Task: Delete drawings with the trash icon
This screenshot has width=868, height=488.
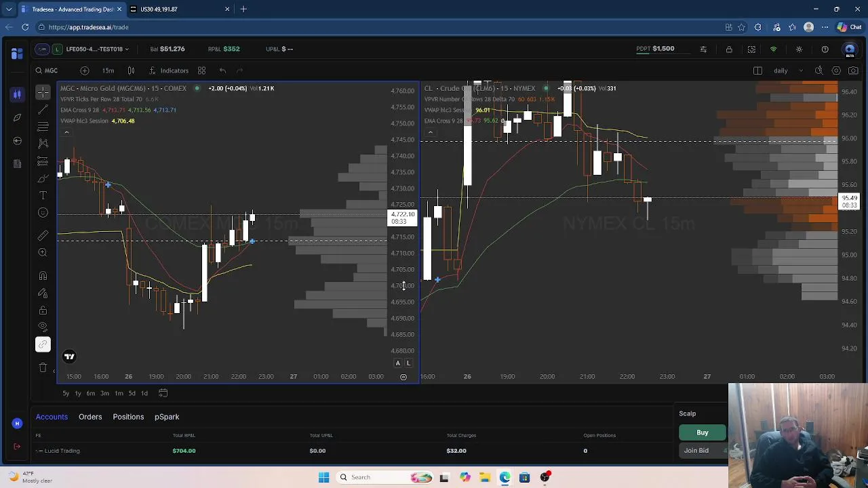Action: (43, 367)
